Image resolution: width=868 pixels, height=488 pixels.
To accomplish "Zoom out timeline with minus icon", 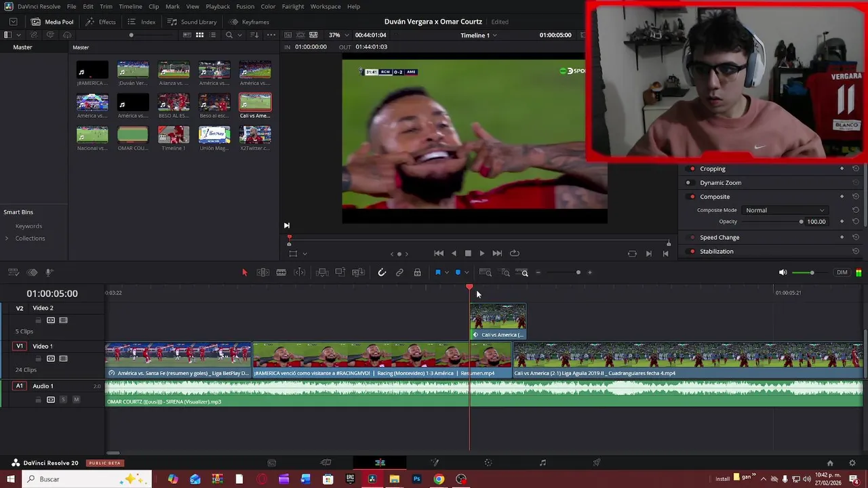I will [x=538, y=272].
